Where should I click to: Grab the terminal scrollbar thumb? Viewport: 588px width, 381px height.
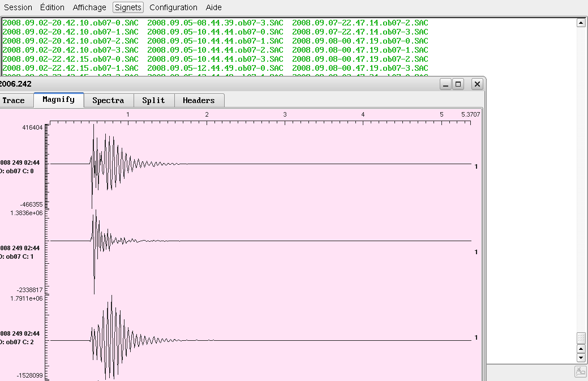[x=581, y=337]
